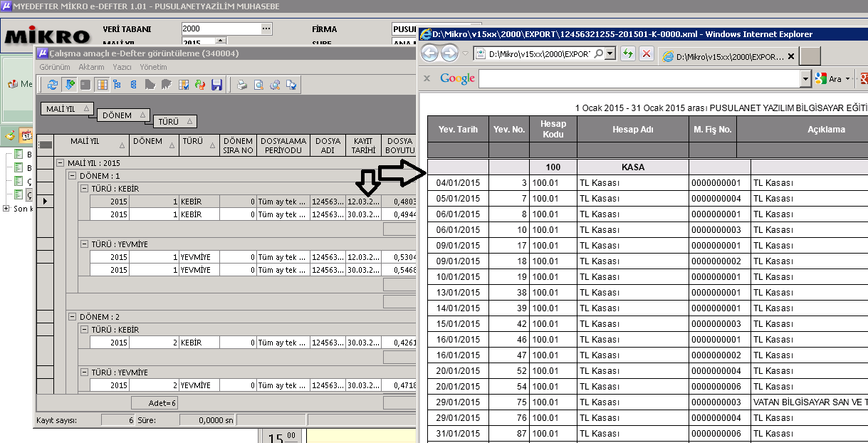Click the VATAN BİLGİSAYAR SAN VE description cell
This screenshot has height=443, width=868.
pyautogui.click(x=810, y=402)
